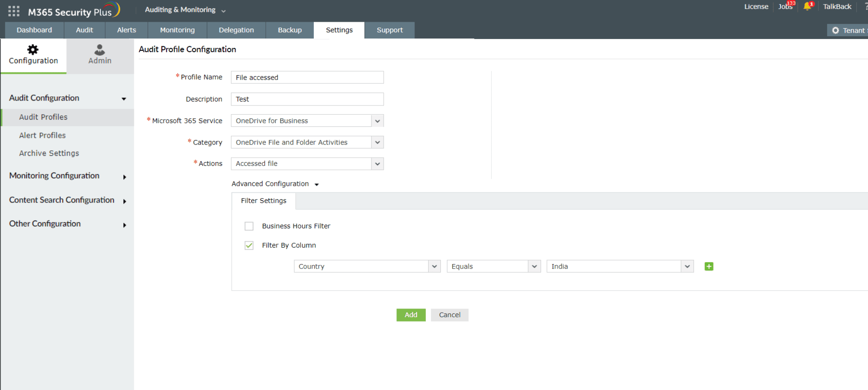Click the Tenant settings gear icon
The height and width of the screenshot is (390, 868).
pyautogui.click(x=835, y=30)
